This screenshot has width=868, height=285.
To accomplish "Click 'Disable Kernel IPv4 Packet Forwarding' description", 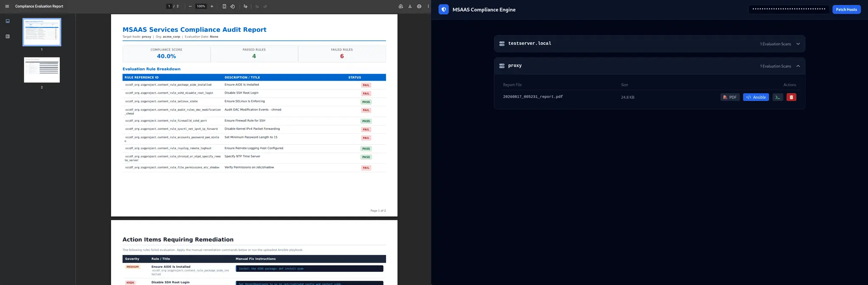I will 252,129.
